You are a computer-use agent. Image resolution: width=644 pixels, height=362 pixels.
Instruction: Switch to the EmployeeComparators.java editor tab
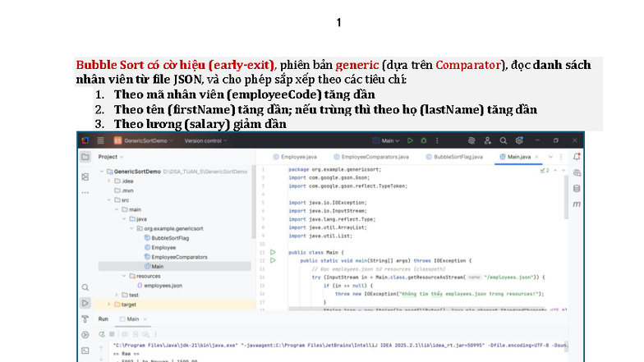[x=375, y=156]
